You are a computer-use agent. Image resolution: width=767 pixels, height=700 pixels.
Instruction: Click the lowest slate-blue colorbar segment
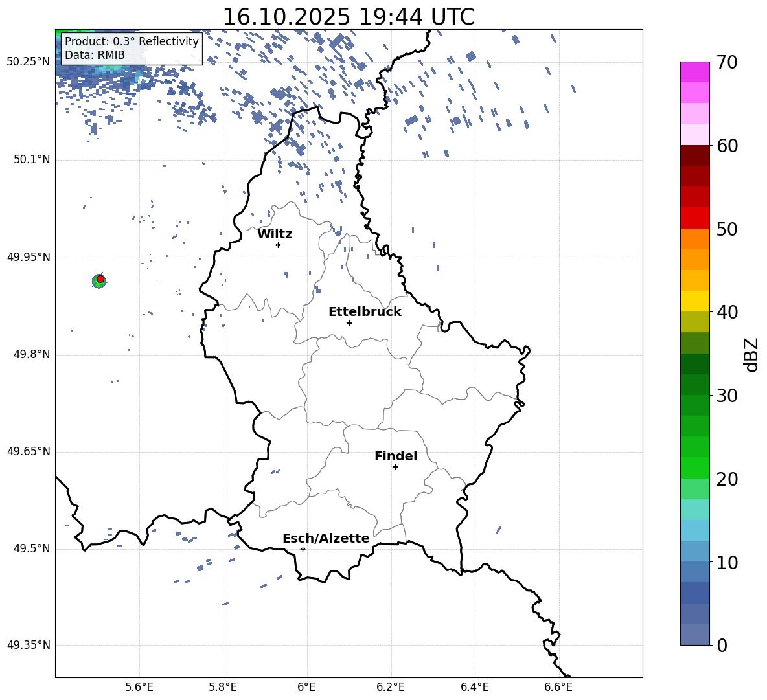pyautogui.click(x=694, y=635)
